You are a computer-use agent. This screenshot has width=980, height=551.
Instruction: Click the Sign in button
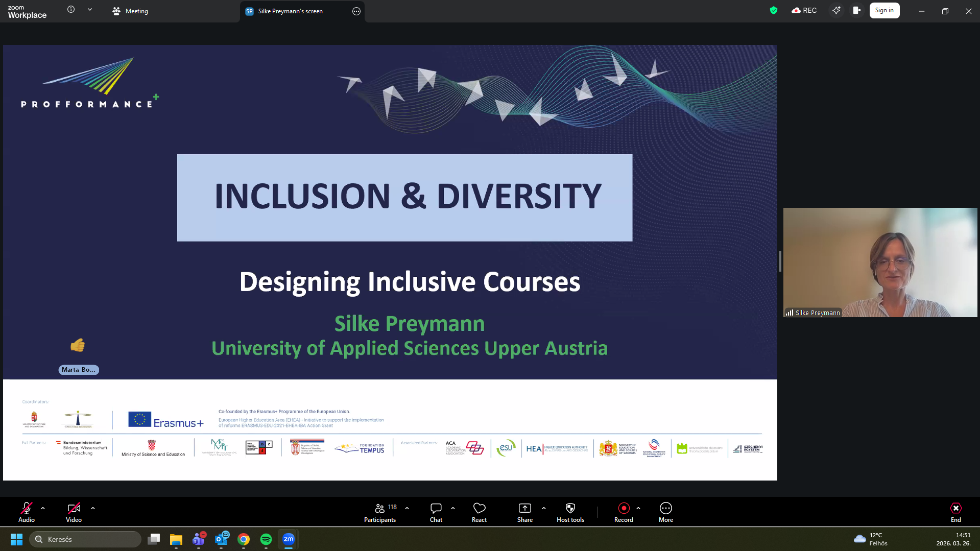coord(884,11)
